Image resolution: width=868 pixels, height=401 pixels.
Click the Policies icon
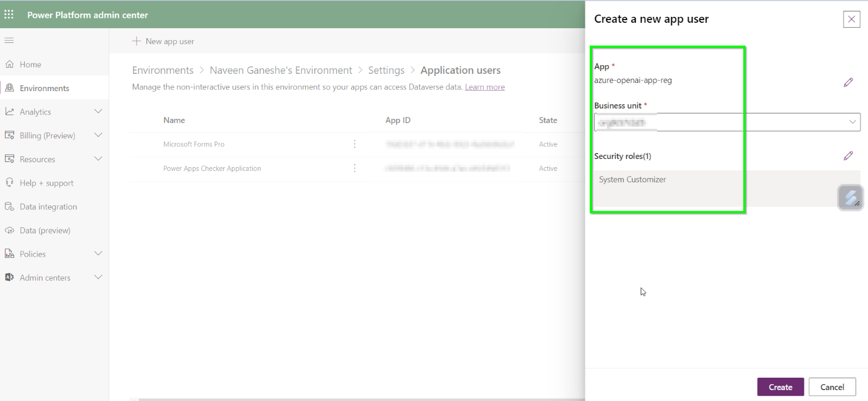pyautogui.click(x=9, y=253)
